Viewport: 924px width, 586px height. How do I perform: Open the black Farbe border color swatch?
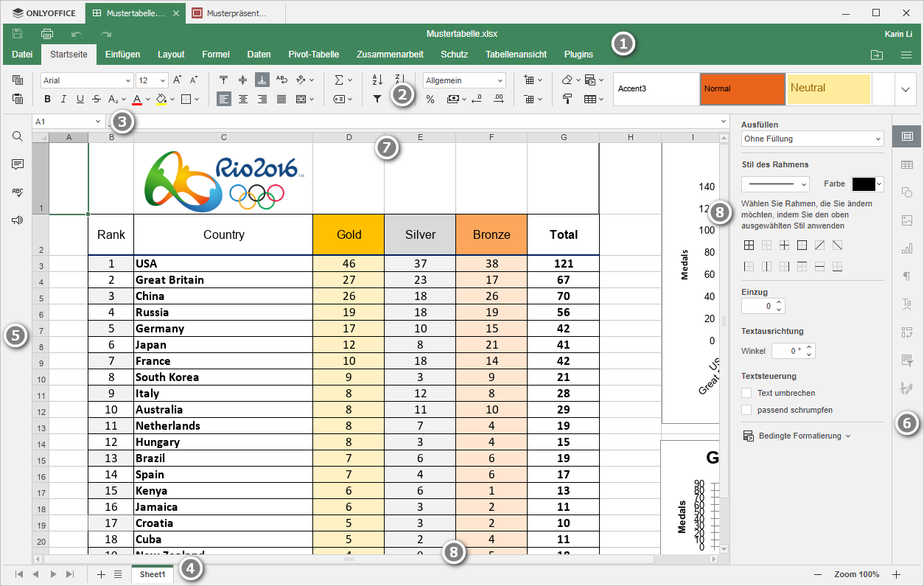tap(867, 184)
